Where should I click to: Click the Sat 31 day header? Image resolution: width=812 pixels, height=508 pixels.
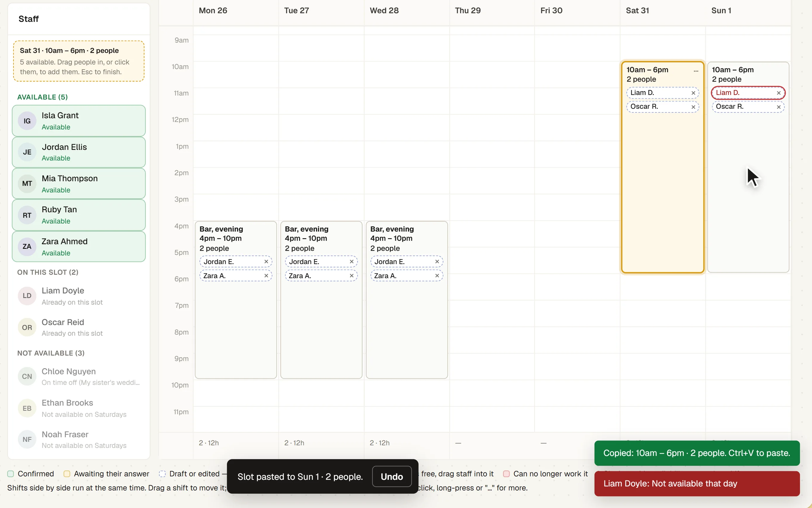pyautogui.click(x=638, y=10)
